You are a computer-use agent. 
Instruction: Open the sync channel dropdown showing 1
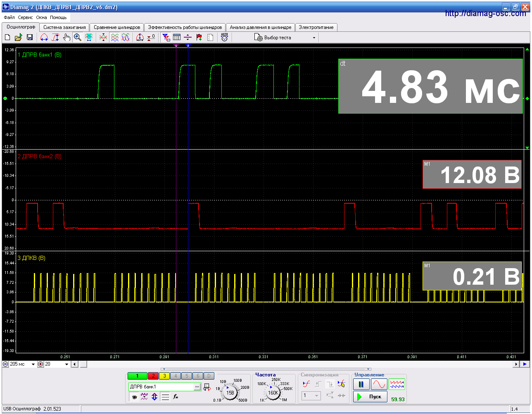[311, 396]
